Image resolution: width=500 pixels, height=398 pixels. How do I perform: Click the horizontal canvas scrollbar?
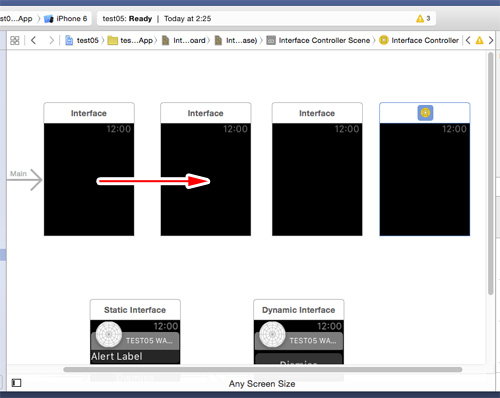point(263,369)
